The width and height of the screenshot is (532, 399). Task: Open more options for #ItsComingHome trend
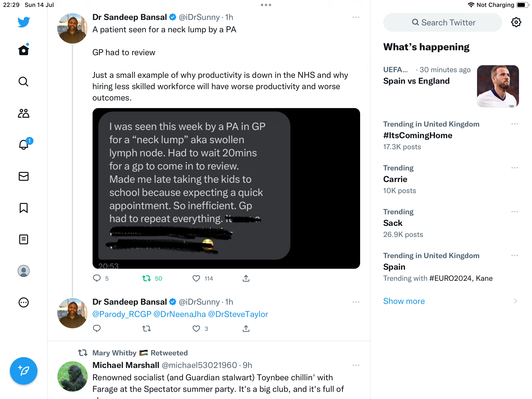(515, 124)
